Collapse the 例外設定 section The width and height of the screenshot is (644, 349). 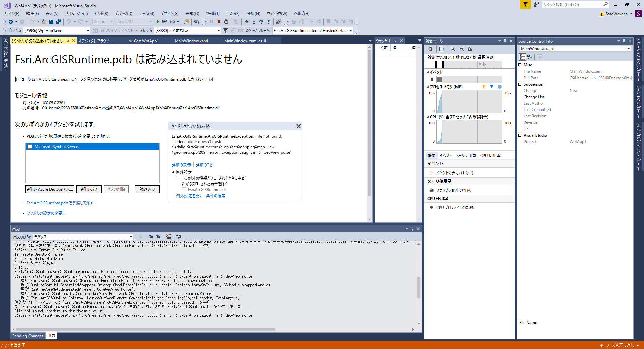pyautogui.click(x=173, y=172)
